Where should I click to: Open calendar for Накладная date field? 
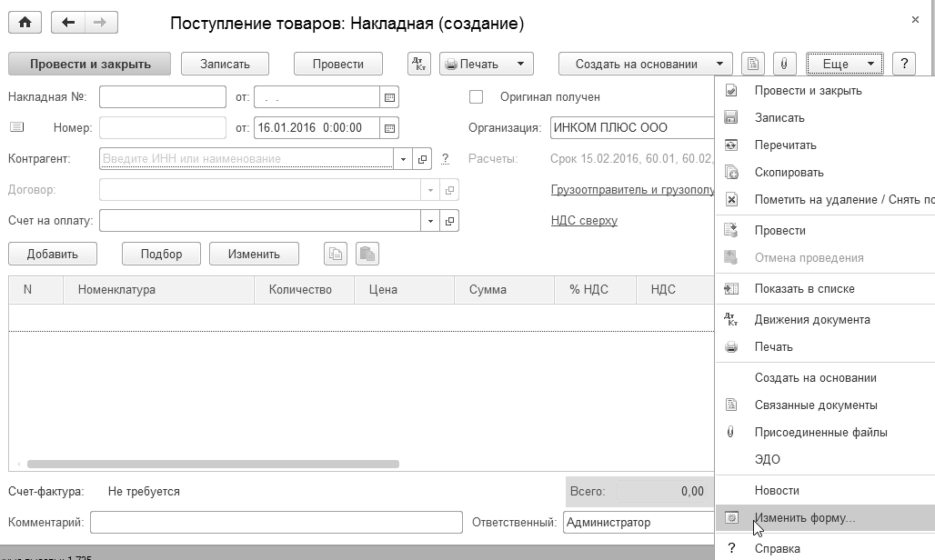[x=389, y=97]
